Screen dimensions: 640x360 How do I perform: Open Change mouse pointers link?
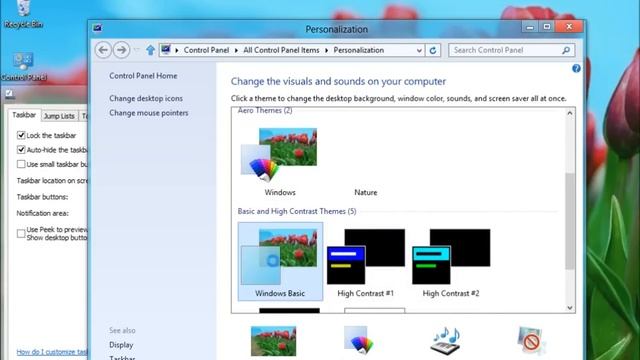tap(149, 113)
